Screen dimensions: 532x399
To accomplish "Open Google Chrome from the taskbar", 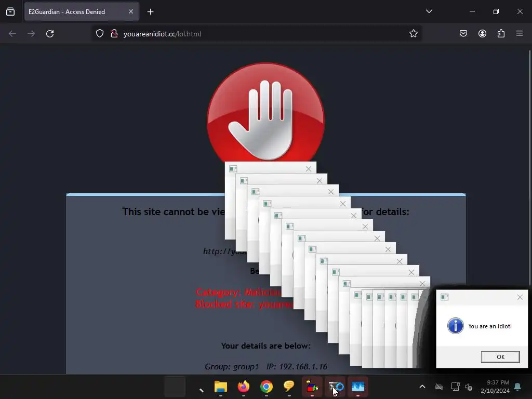I will [x=267, y=387].
